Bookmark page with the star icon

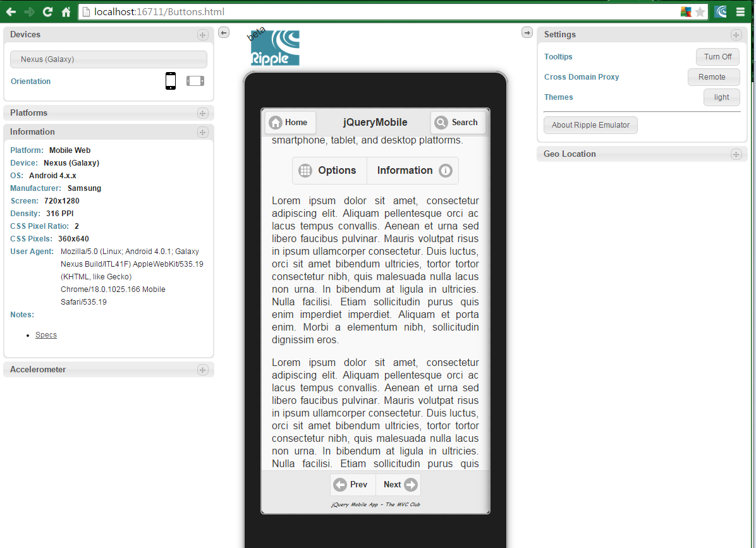point(700,12)
